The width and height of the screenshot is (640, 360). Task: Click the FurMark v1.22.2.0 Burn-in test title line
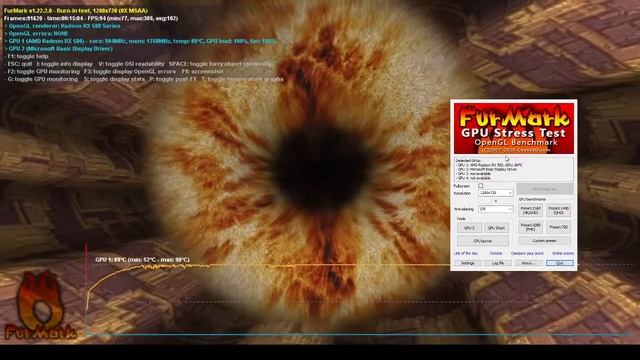(76, 11)
